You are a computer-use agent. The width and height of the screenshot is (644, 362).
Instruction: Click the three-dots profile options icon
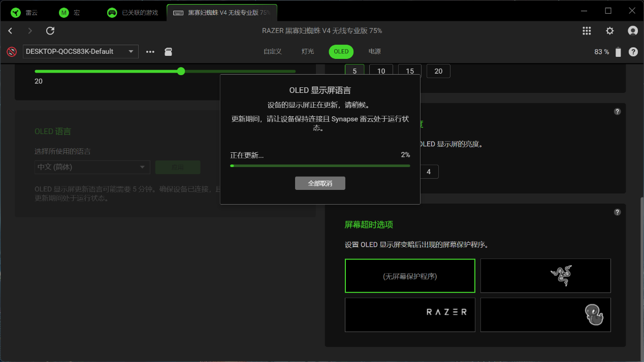(150, 52)
